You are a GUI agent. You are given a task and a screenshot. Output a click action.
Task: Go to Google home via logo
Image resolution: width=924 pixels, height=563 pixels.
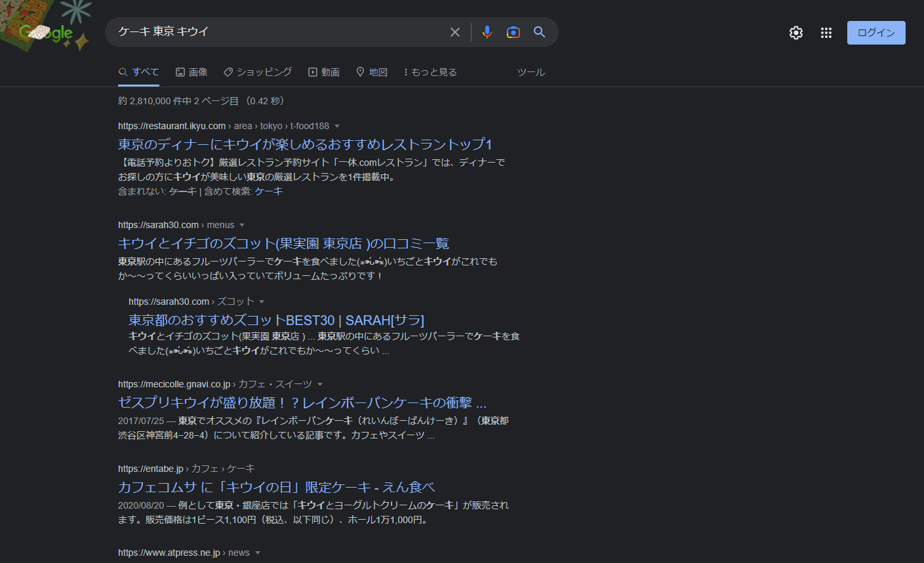point(46,32)
